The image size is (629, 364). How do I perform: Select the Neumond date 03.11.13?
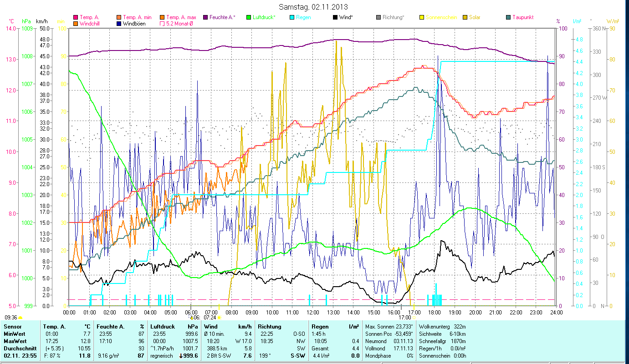(x=402, y=341)
